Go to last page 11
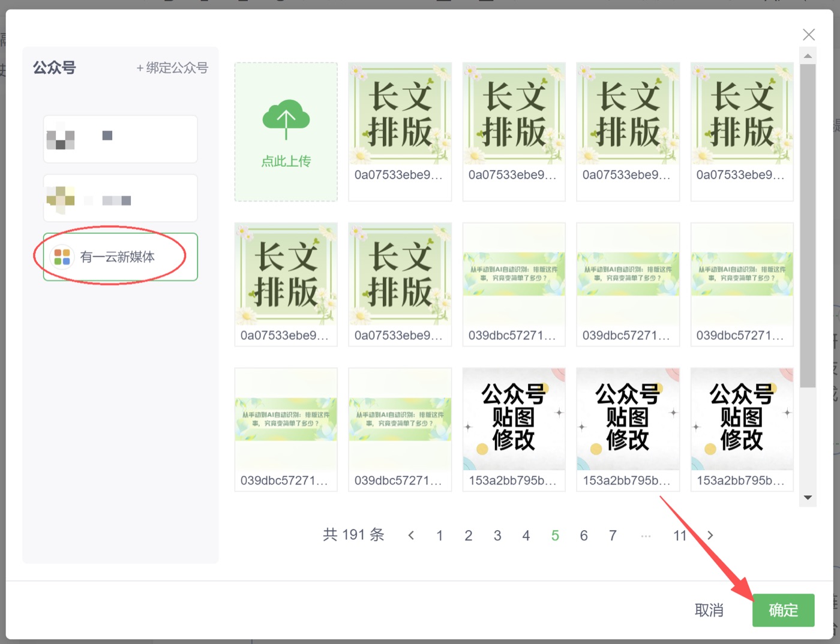840x644 pixels. coord(680,535)
